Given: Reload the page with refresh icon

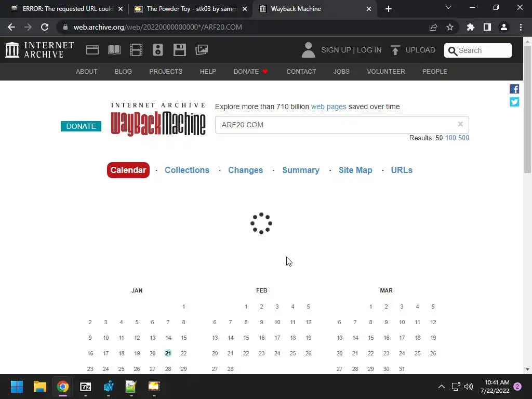Looking at the screenshot, I should [45, 27].
